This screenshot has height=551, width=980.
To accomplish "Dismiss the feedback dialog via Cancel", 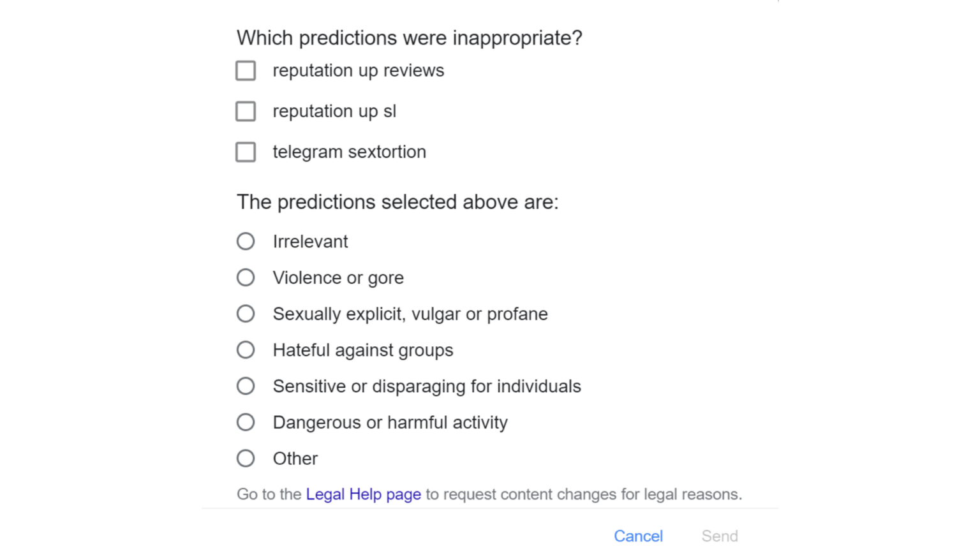I will (638, 536).
